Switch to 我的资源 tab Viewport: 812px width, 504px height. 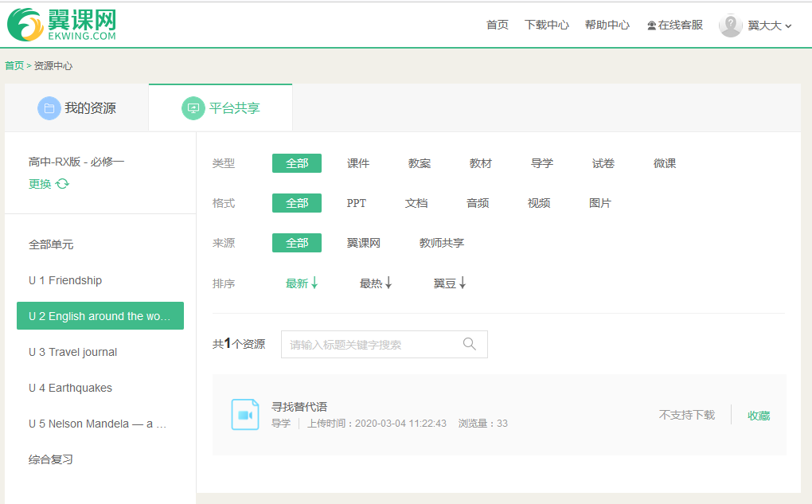76,107
